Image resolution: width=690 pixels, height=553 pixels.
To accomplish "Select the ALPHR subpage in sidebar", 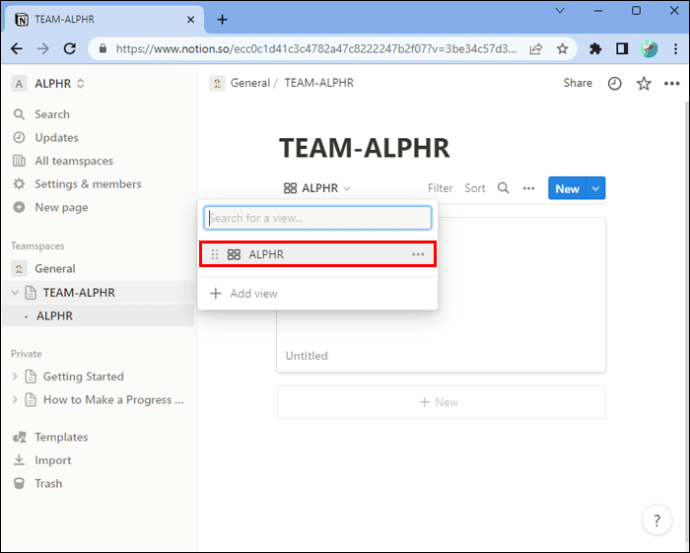I will coord(55,316).
